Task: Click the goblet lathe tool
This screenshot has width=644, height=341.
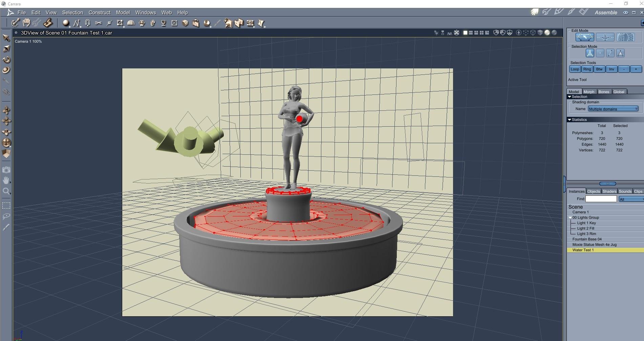Action: point(163,23)
